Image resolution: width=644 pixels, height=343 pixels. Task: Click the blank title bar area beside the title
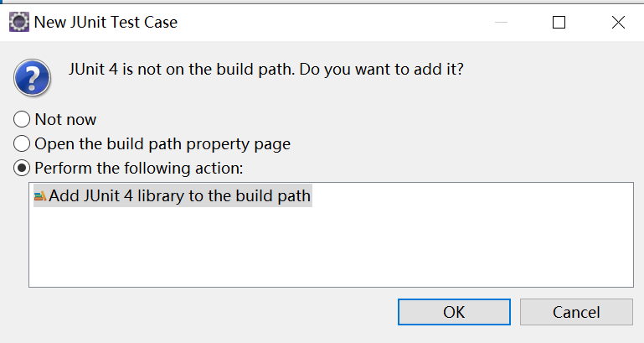(335, 23)
